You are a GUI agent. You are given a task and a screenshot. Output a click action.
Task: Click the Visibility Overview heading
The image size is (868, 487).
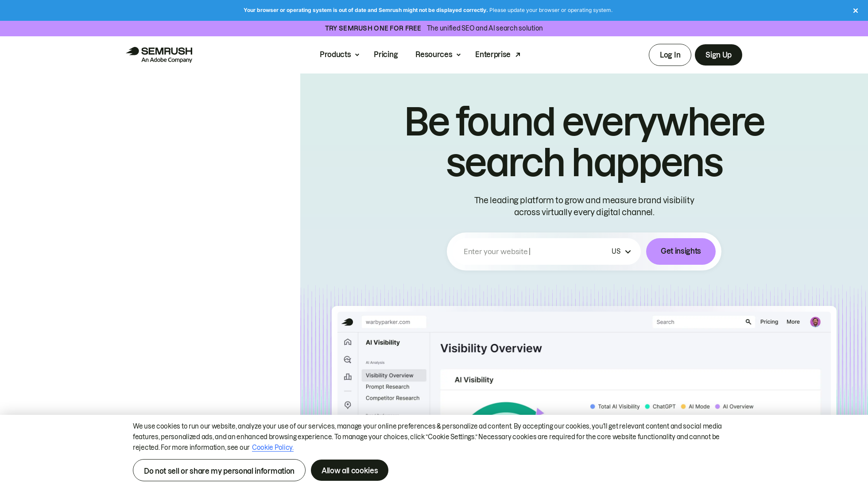click(x=491, y=348)
